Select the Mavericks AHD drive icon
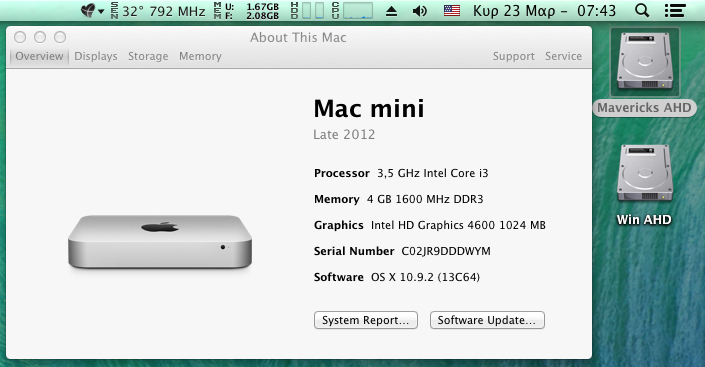The image size is (705, 367). pos(644,62)
